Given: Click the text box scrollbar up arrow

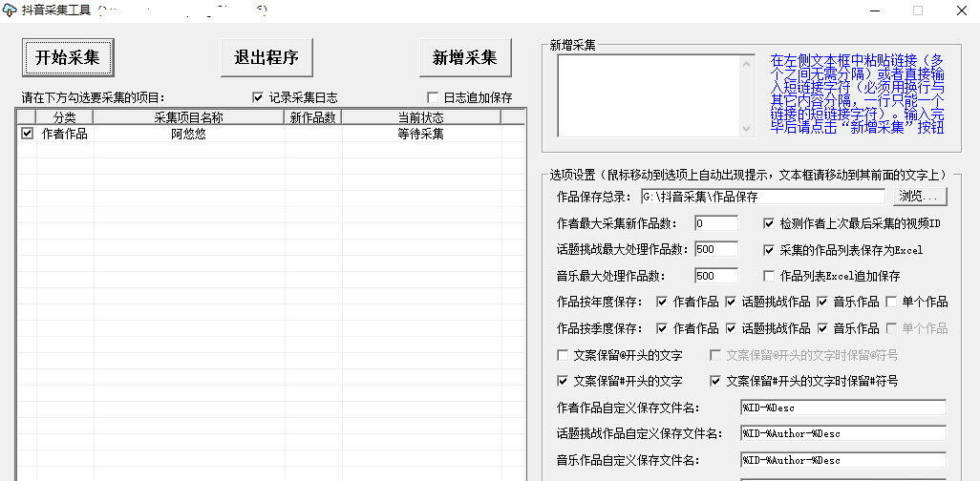Looking at the screenshot, I should [747, 62].
